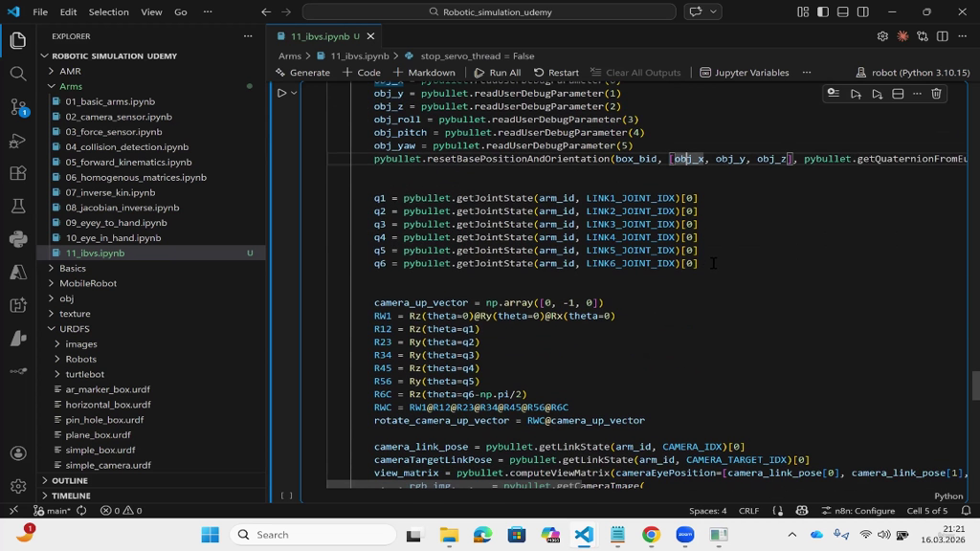The height and width of the screenshot is (551, 980).
Task: Open the View menu
Action: point(151,11)
